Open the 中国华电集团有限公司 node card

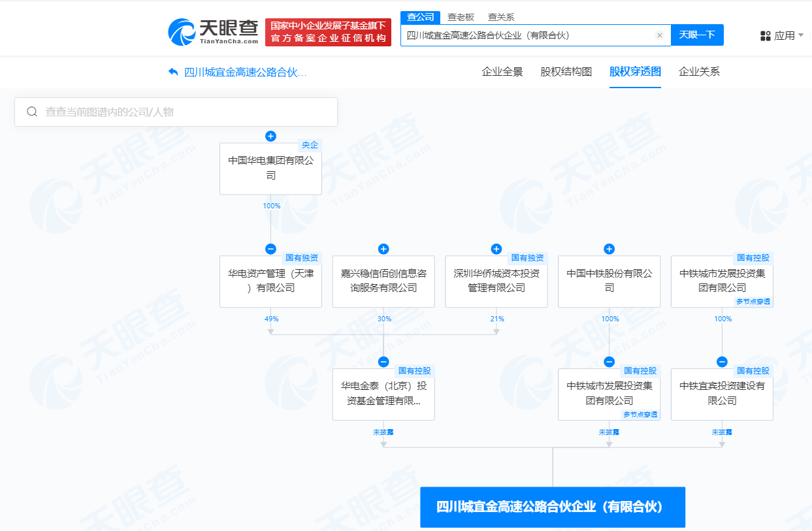[270, 169]
